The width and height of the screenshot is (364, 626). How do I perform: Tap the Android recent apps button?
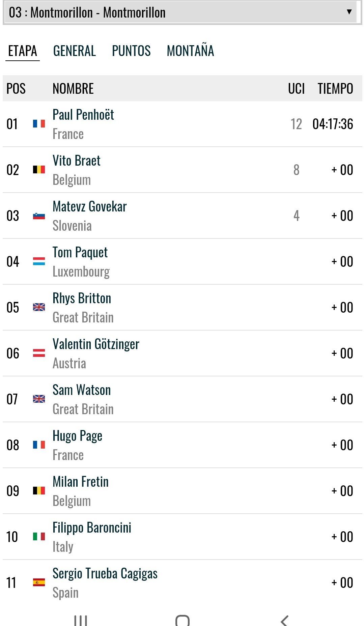tap(81, 621)
